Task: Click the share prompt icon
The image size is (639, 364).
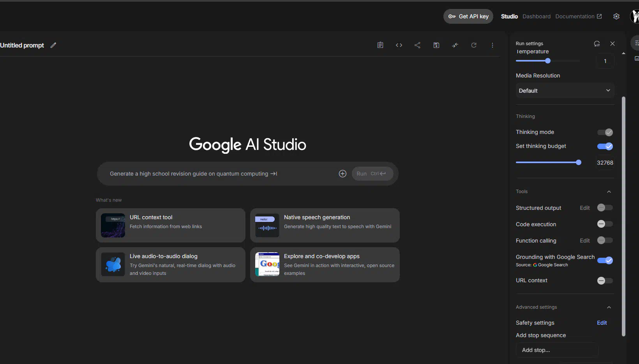Action: [x=417, y=45]
